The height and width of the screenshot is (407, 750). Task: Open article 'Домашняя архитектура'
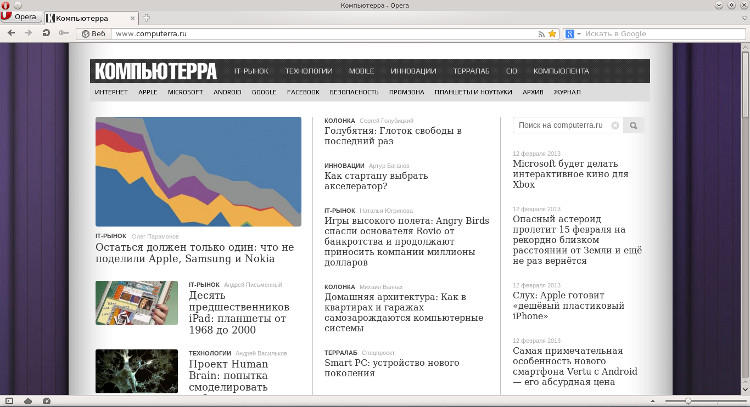coord(404,312)
